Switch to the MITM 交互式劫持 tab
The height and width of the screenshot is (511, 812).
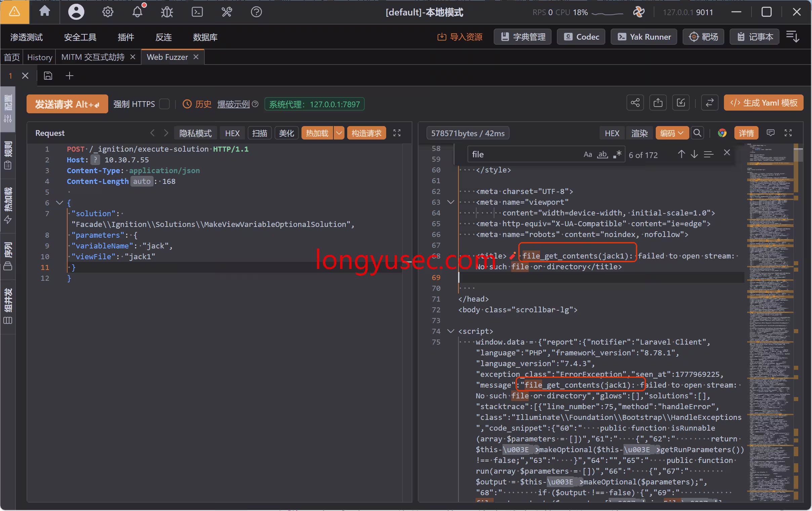tap(93, 57)
